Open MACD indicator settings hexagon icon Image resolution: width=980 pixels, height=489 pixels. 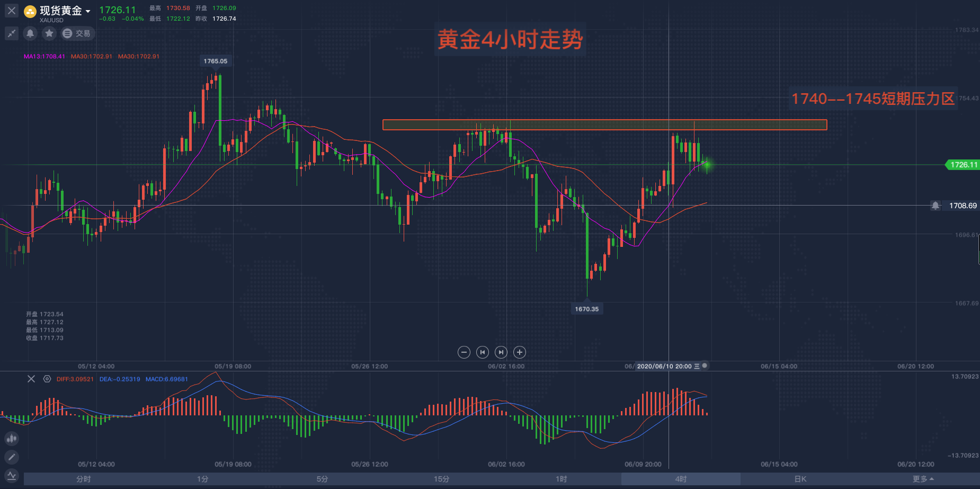(47, 379)
